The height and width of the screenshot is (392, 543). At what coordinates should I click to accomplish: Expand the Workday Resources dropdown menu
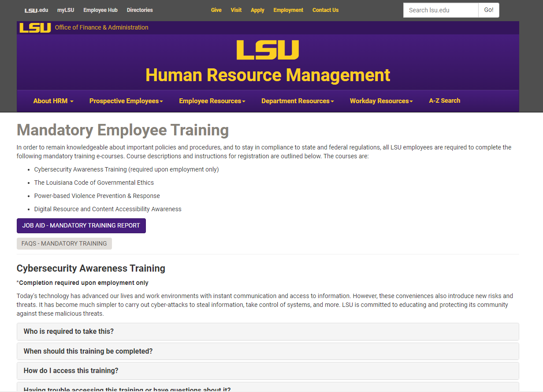(381, 101)
